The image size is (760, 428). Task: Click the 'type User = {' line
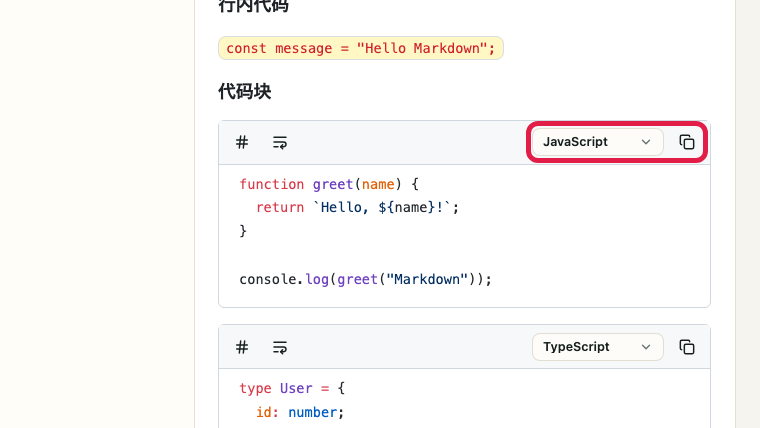(x=292, y=388)
